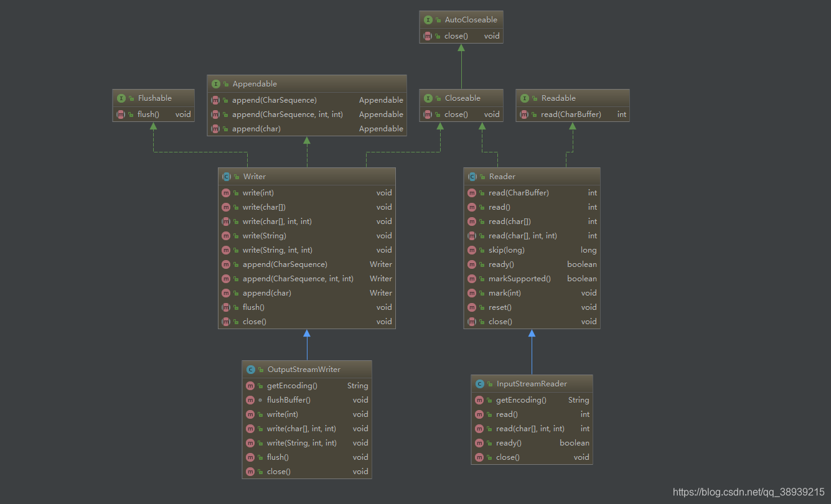Click method icon beside ready() in InputStreamReader
Screen dimensions: 831x504
click(x=479, y=443)
